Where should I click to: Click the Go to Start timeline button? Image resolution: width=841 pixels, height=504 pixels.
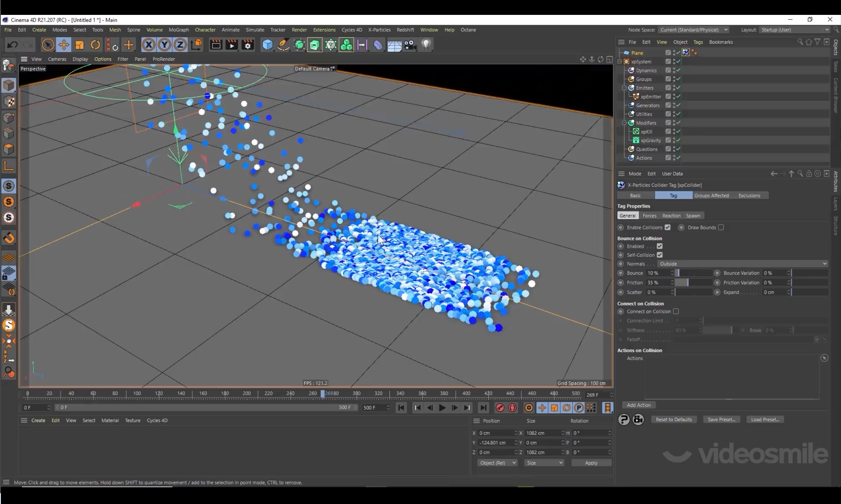click(401, 408)
